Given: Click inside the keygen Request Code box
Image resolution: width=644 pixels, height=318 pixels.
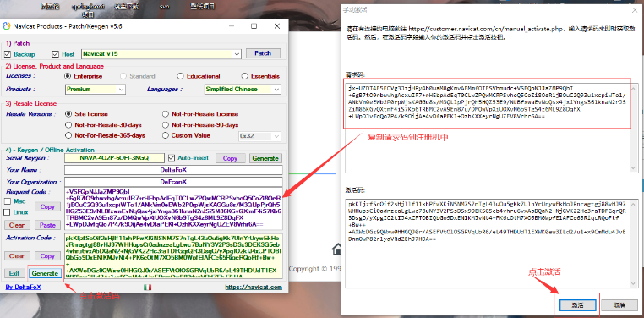Looking at the screenshot, I should pos(173,209).
